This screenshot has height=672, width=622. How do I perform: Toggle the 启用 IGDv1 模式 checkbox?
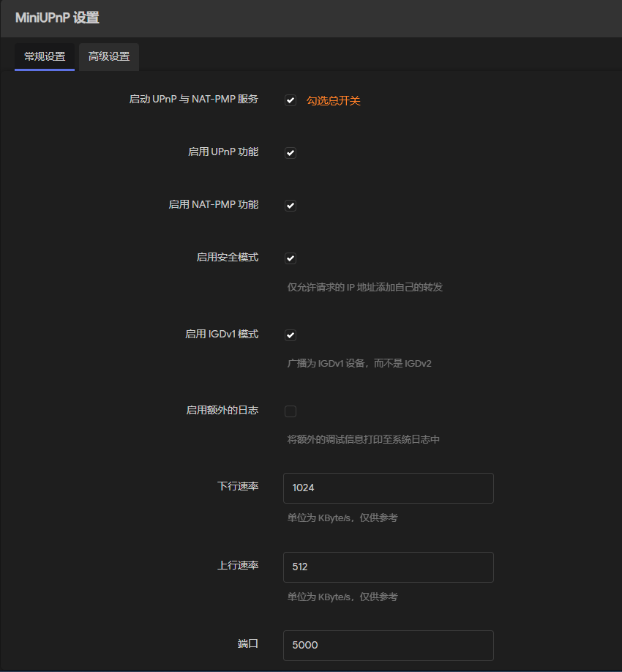291,335
